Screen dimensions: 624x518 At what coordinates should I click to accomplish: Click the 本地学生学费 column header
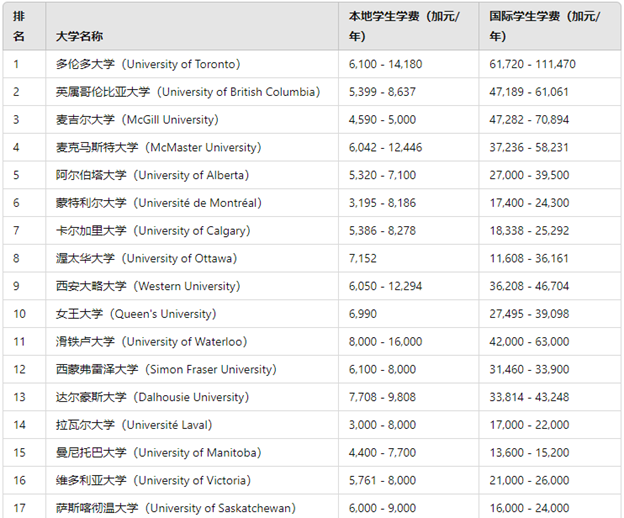click(x=409, y=26)
